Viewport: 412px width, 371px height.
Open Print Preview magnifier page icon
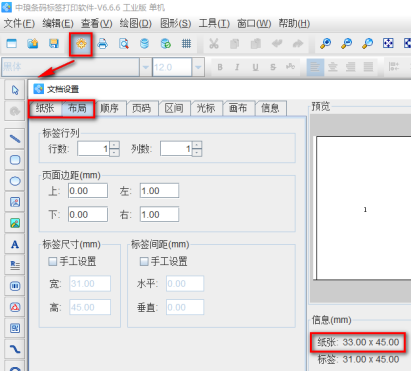[x=124, y=43]
